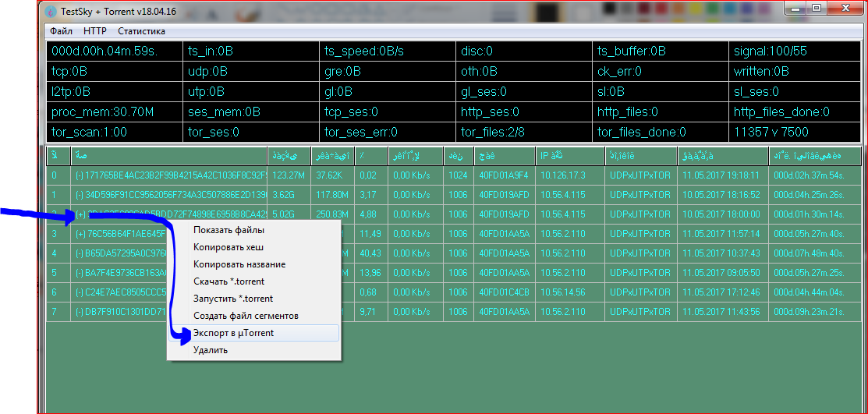The height and width of the screenshot is (414, 868).
Task: Choose Скачать *.torrent option
Action: click(230, 281)
